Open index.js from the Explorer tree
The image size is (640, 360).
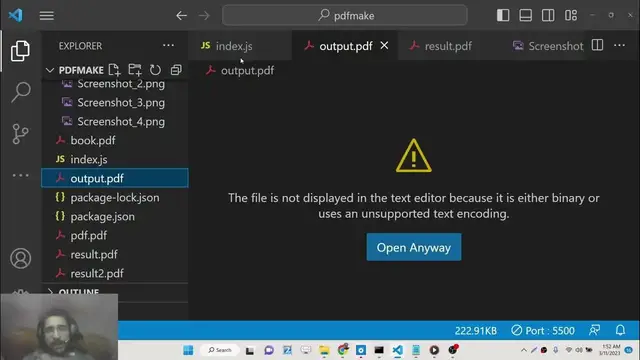point(115,159)
